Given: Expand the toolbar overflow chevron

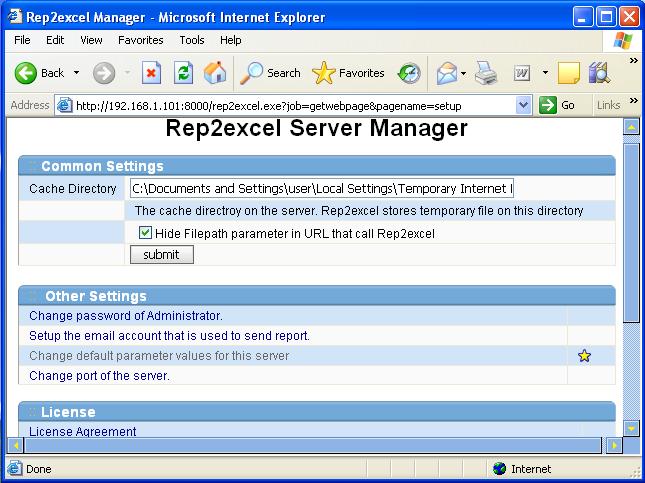Looking at the screenshot, I should (x=633, y=61).
